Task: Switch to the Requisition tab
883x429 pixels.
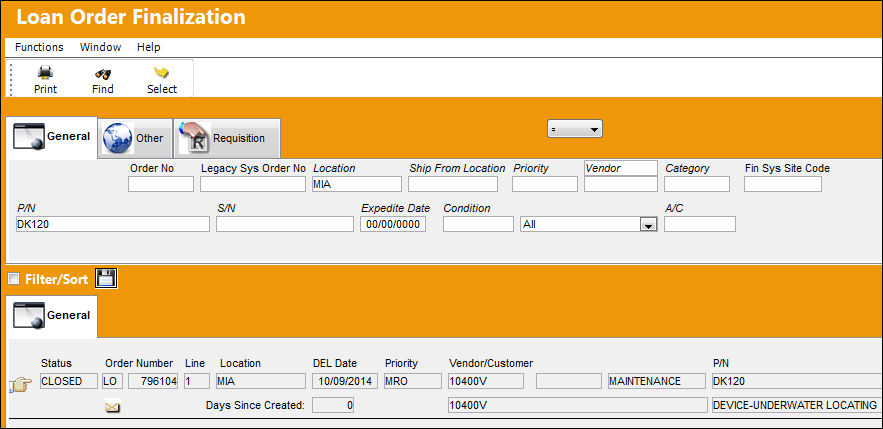Action: (x=227, y=138)
